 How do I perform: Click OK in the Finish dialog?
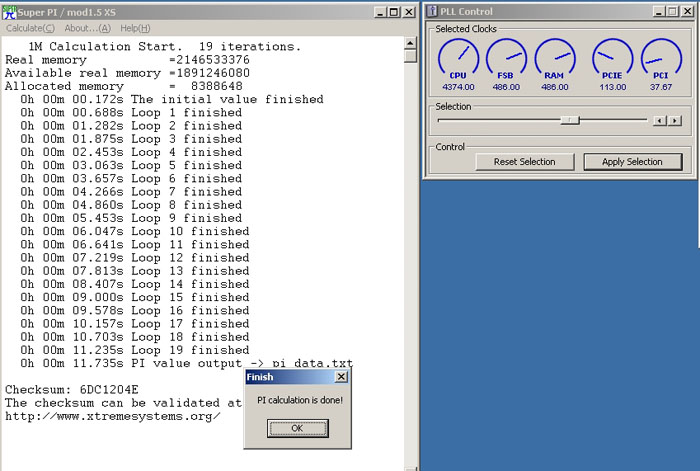point(298,428)
